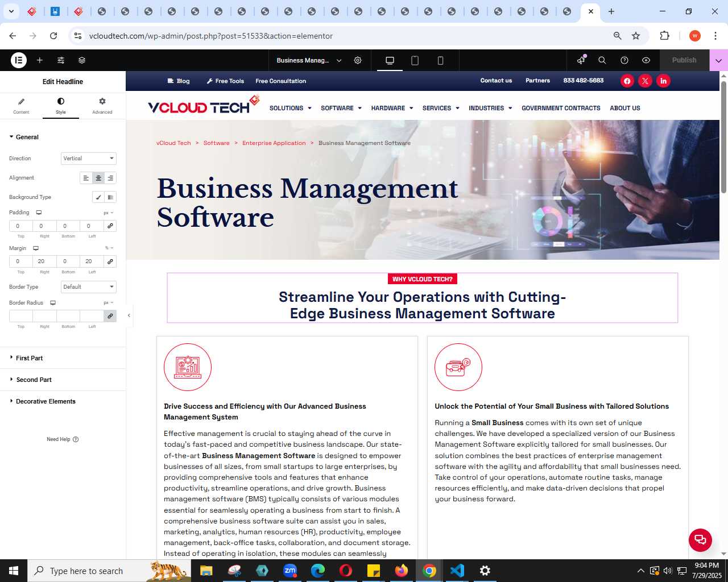Click Border Radius Top input field
Viewport: 728px width, 582px height.
point(20,316)
